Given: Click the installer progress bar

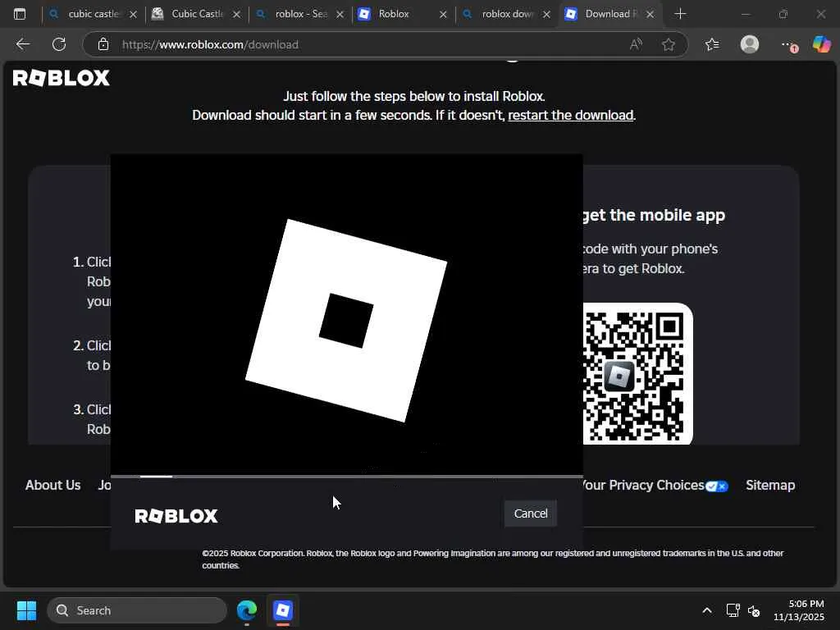Looking at the screenshot, I should [347, 476].
